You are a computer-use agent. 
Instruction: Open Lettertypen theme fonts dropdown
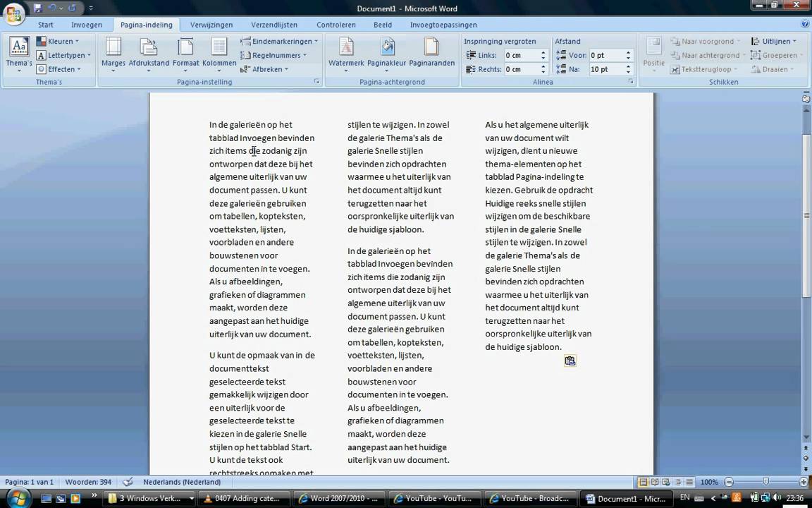pos(63,56)
